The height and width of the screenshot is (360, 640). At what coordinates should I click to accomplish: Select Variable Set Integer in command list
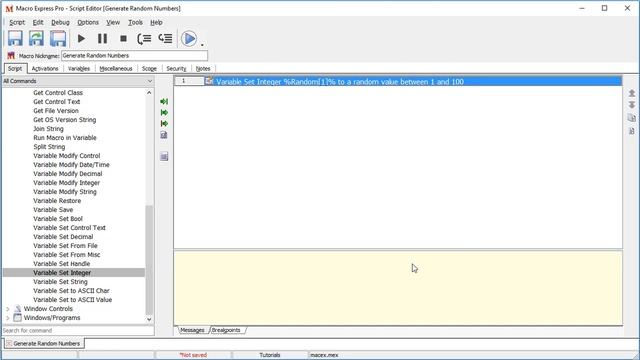coord(62,273)
